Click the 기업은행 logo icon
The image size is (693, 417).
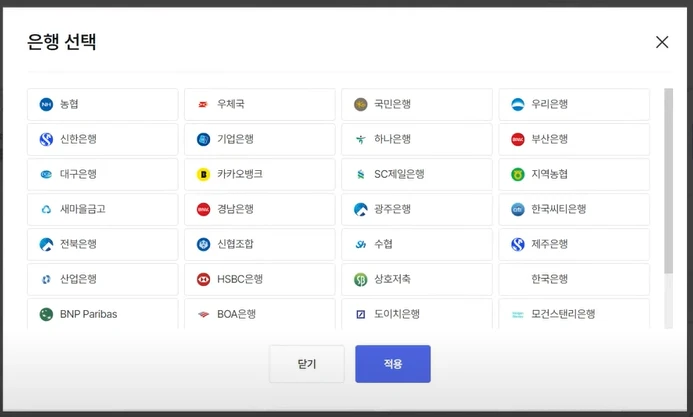click(203, 139)
